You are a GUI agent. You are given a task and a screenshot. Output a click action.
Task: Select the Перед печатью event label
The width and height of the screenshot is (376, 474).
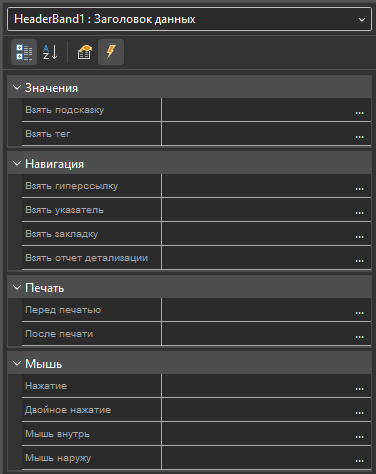[x=63, y=310]
